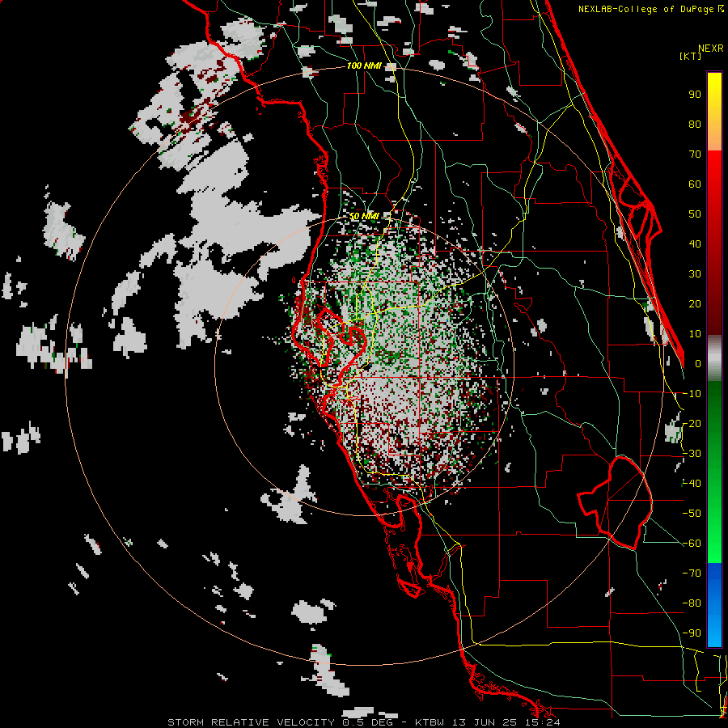Click the 70 value on the velocity scale
The height and width of the screenshot is (728, 728).
tap(695, 154)
